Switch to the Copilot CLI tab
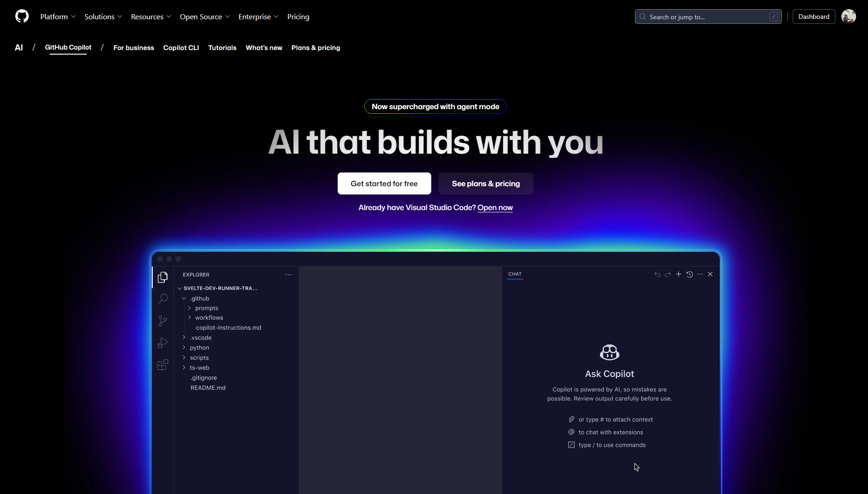 point(181,48)
